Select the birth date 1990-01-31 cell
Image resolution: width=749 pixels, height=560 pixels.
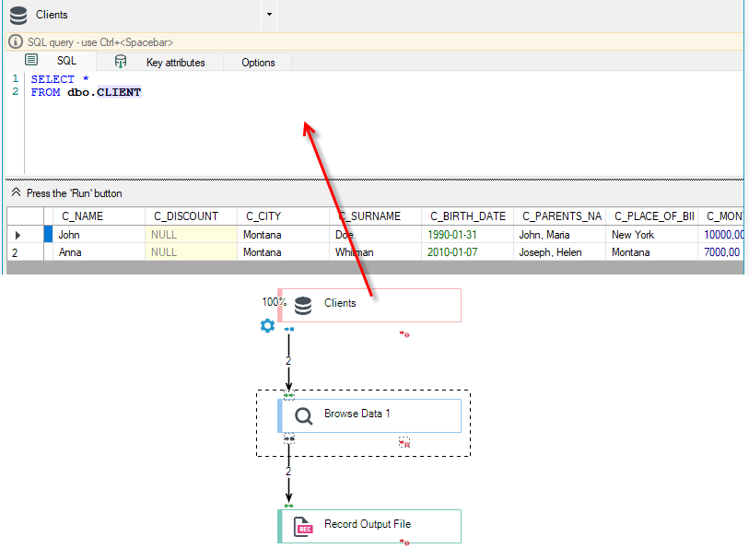pos(467,235)
